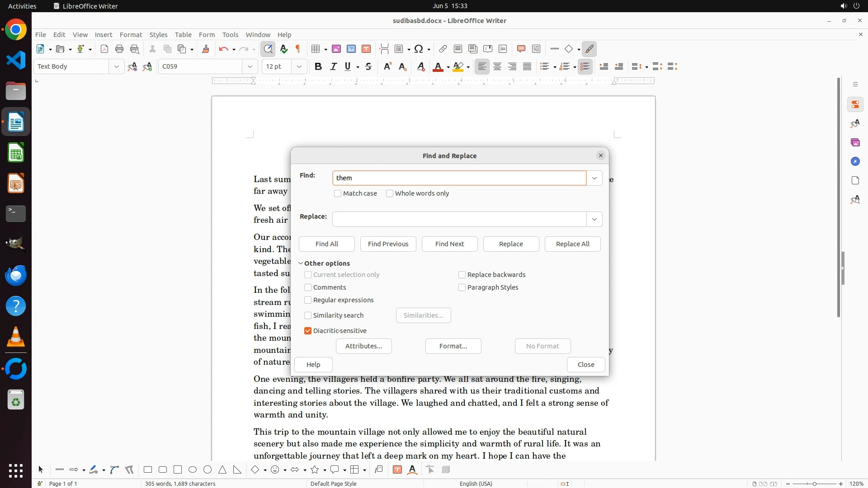
Task: Click the zoom slider in status bar
Action: click(x=814, y=483)
